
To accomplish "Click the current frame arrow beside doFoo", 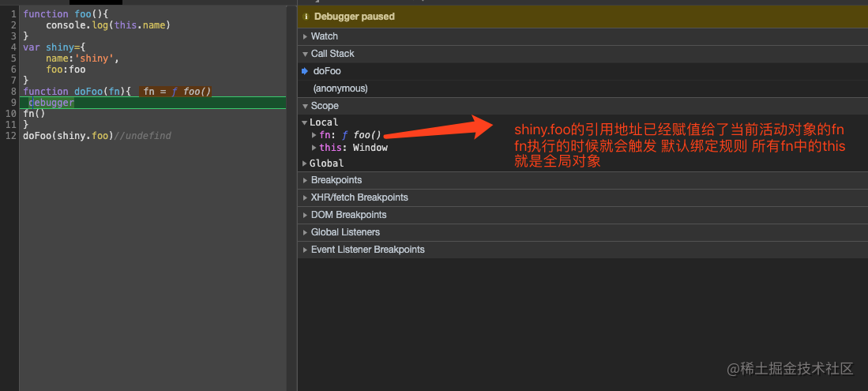I will coord(304,71).
